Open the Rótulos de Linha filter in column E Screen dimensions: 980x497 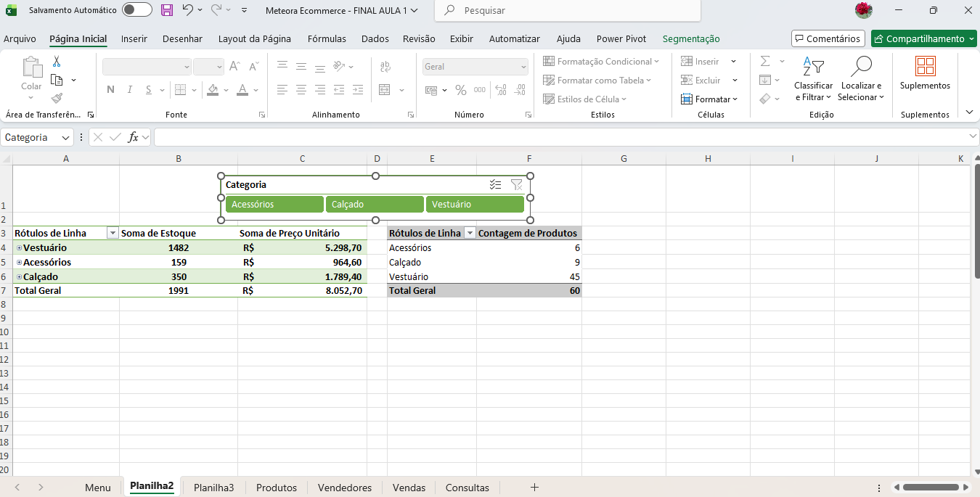(x=470, y=234)
